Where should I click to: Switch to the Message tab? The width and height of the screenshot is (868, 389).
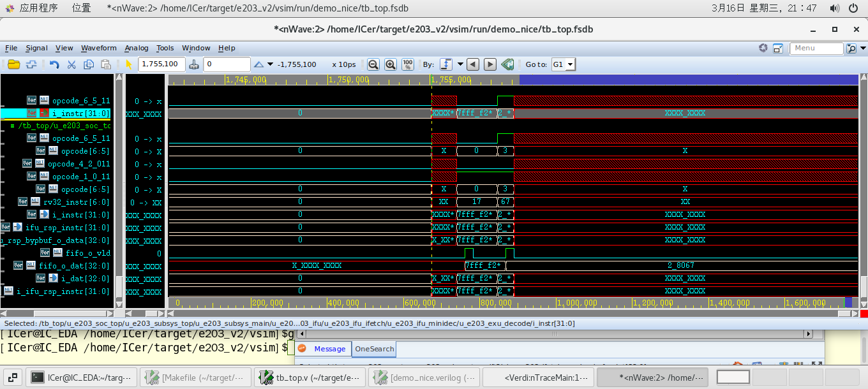pos(329,349)
